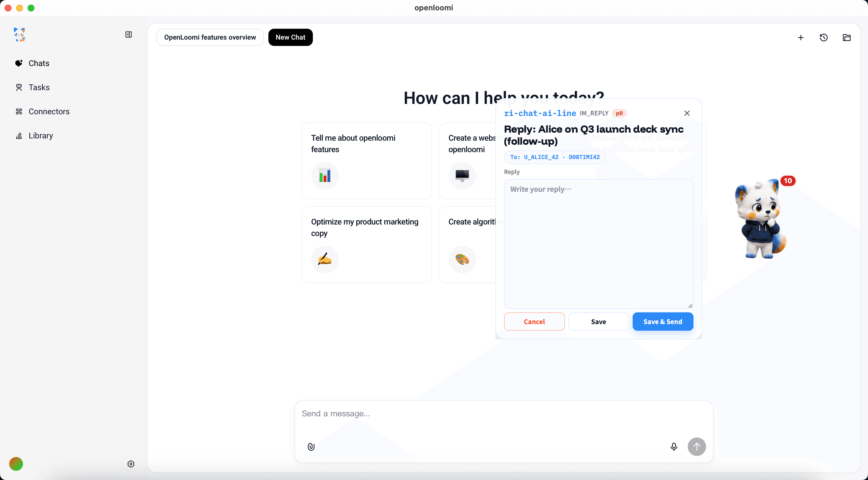Click the To: U_ALICE_42 recipient chip

[555, 157]
